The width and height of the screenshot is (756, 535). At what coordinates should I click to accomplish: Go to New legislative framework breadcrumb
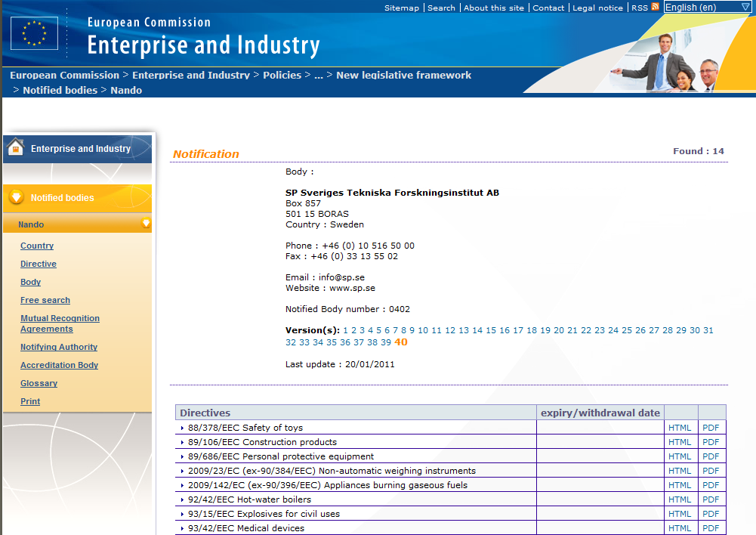(403, 76)
